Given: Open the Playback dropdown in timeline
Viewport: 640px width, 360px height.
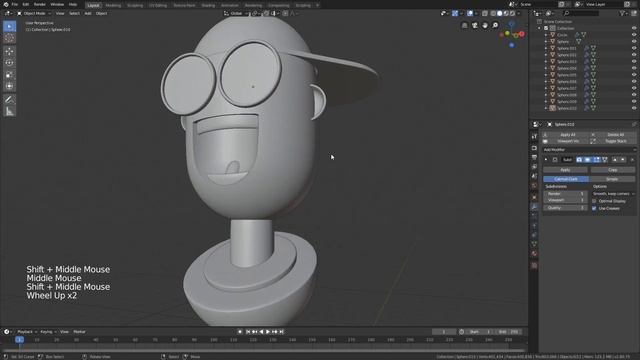Looking at the screenshot, I should (27, 332).
